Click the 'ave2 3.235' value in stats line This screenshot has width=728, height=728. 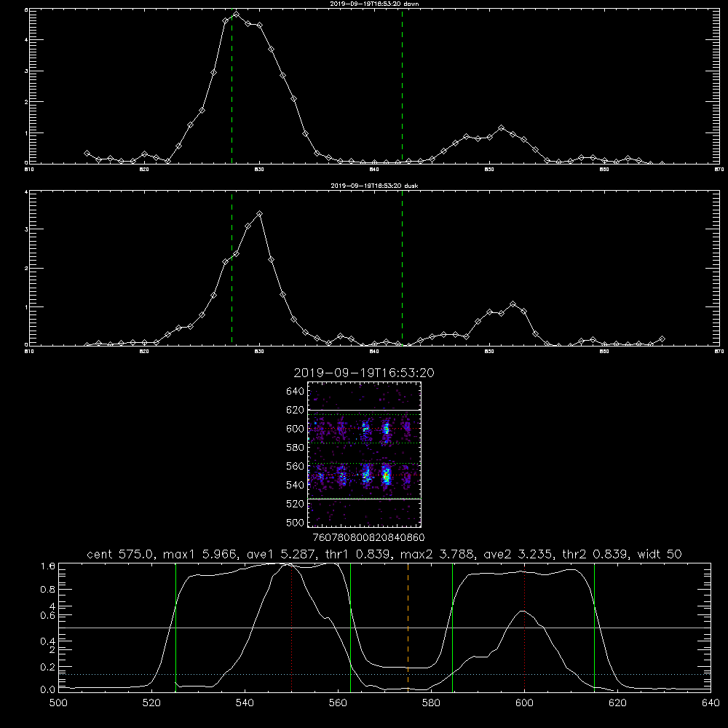point(520,554)
